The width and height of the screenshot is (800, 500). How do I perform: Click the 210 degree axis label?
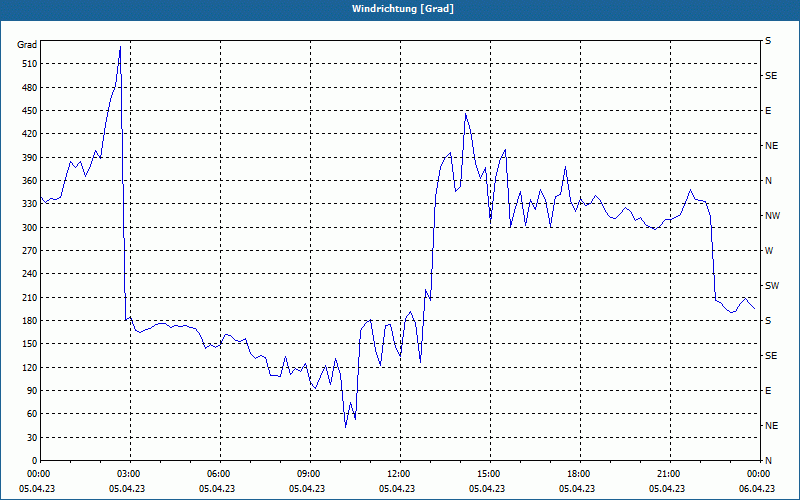[x=30, y=297]
